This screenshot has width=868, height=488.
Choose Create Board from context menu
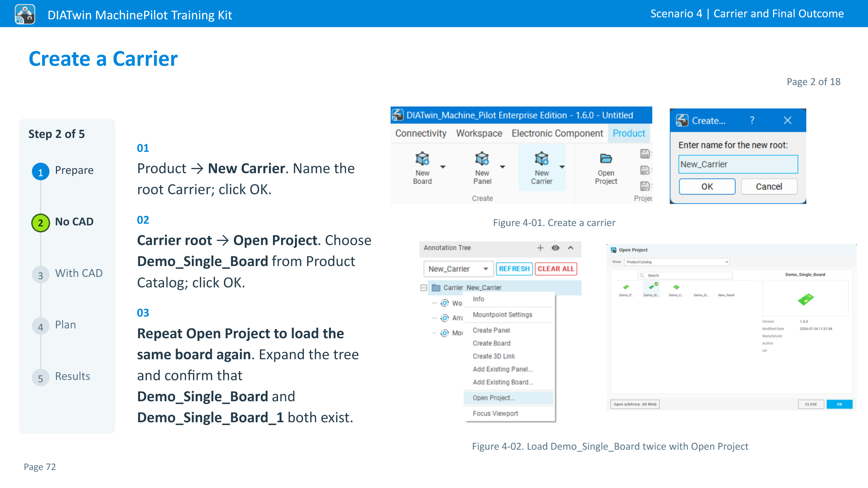[509, 343]
